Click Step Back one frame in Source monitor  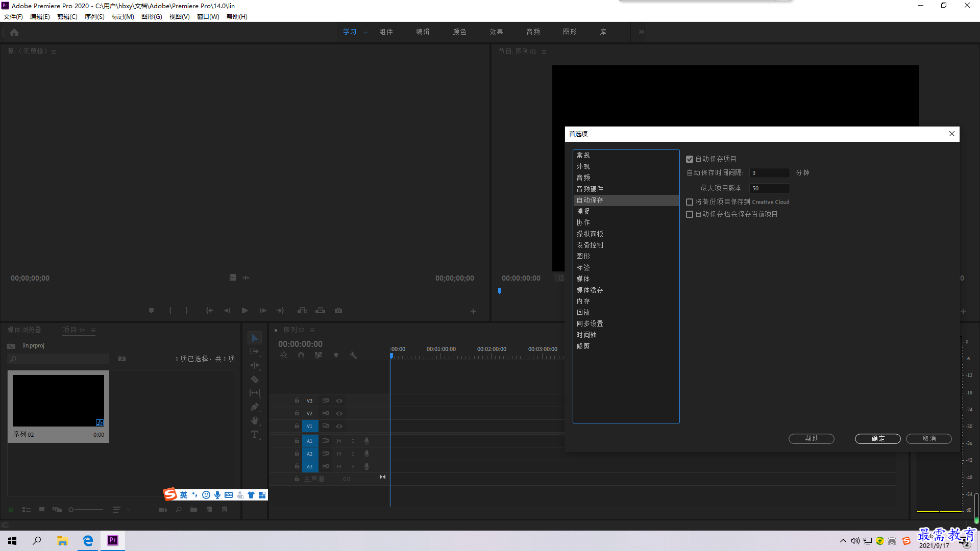click(x=227, y=310)
